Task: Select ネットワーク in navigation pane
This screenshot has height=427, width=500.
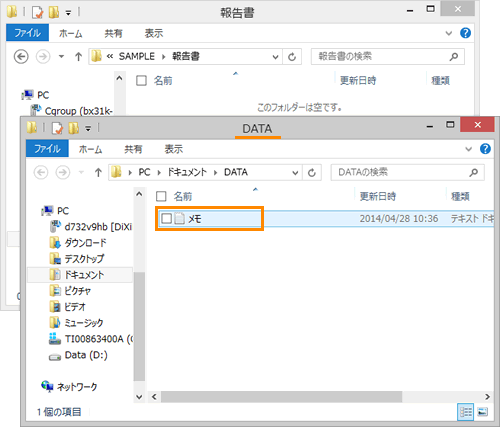Action: click(x=77, y=387)
